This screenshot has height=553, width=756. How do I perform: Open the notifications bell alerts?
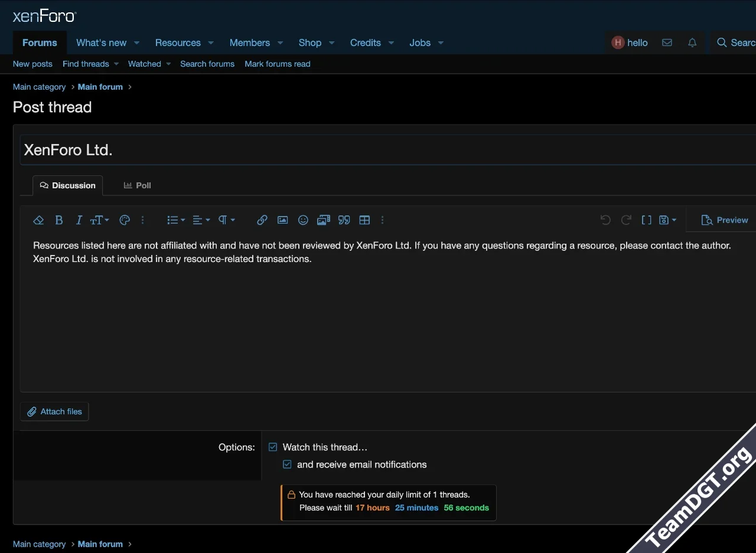[x=692, y=42]
